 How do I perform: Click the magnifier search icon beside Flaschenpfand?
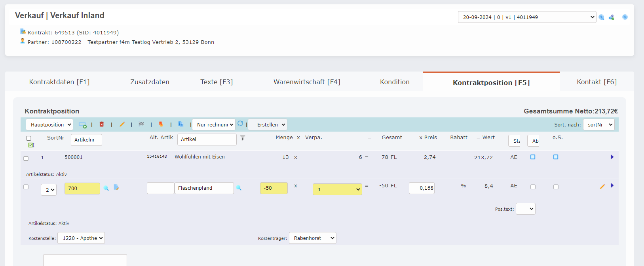(239, 188)
